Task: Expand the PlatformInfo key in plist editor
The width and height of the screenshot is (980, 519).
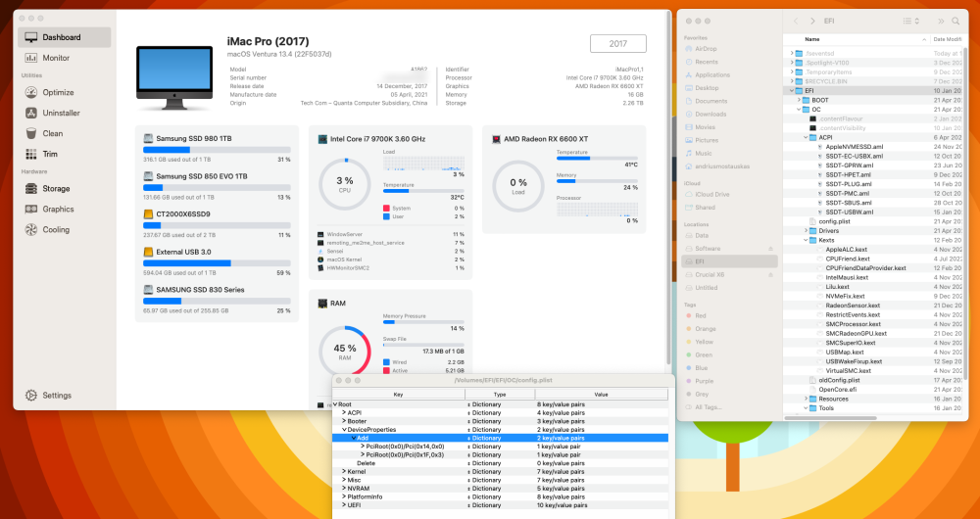Action: point(344,497)
